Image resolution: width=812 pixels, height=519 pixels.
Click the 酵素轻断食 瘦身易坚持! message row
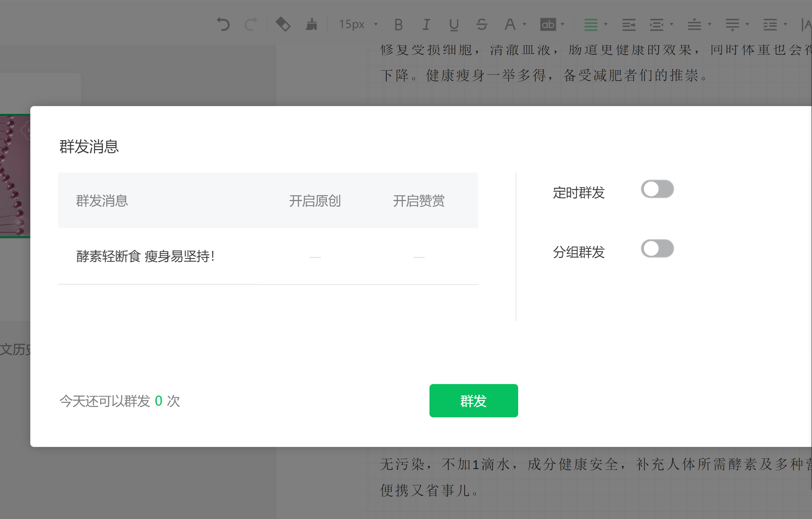point(145,256)
